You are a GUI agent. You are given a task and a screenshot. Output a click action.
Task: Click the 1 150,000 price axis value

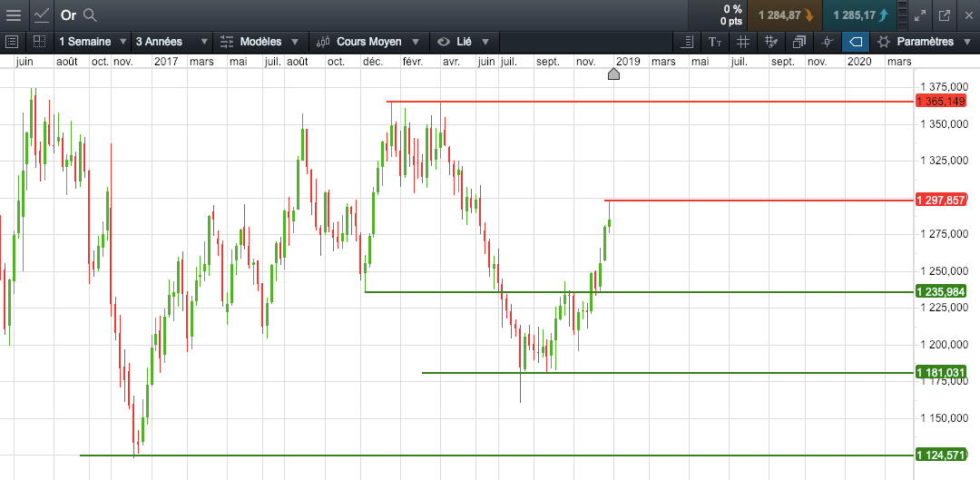945,417
